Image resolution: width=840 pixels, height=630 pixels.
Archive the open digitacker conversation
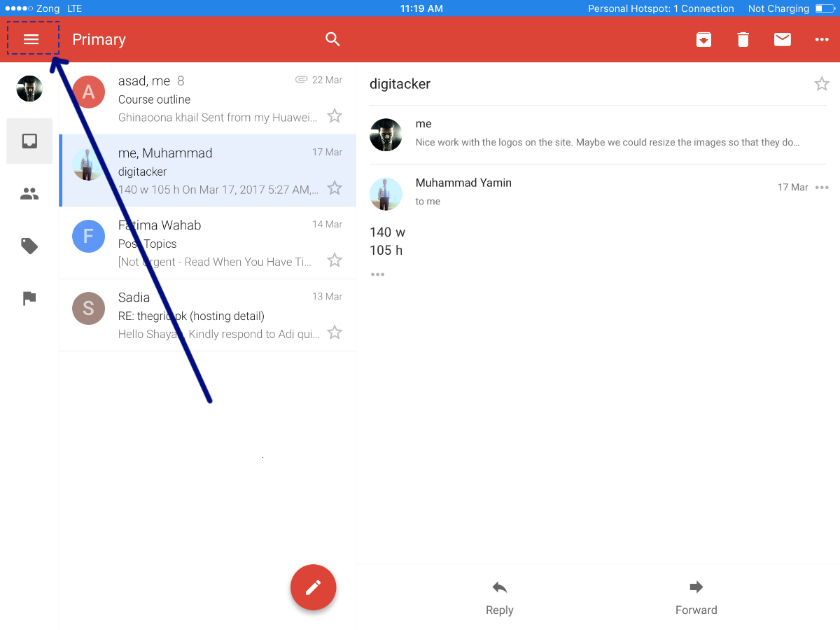click(x=703, y=40)
